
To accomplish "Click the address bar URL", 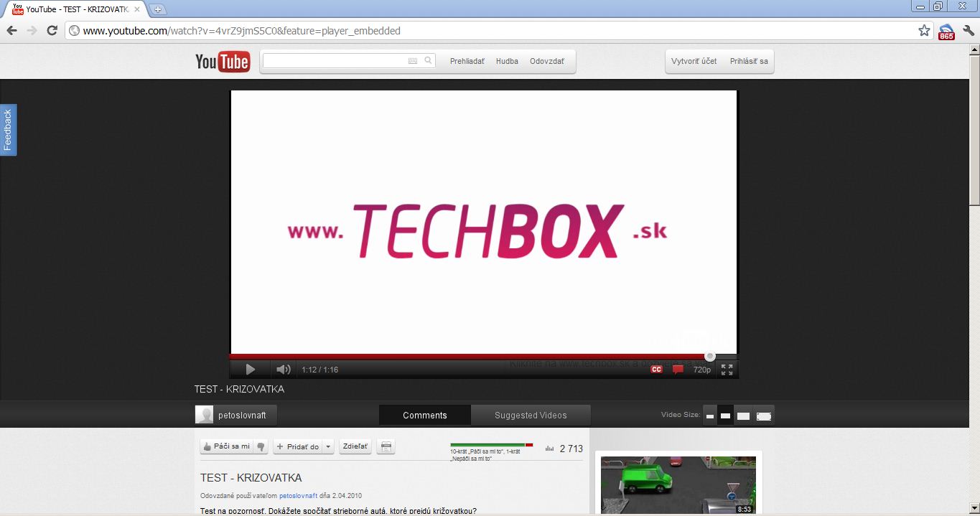I will click(241, 31).
